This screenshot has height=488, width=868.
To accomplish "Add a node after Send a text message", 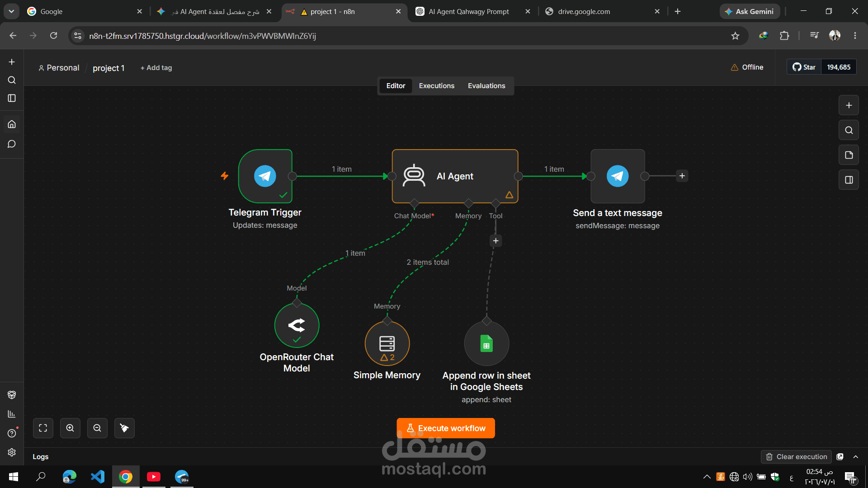I will click(x=682, y=176).
